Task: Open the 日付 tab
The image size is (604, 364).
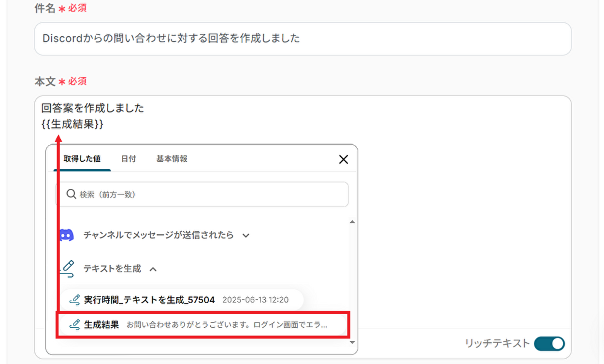Action: [x=129, y=159]
